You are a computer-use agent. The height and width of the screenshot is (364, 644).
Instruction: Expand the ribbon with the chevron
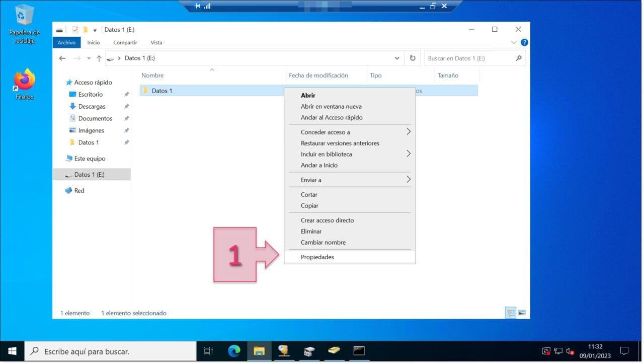pos(514,43)
